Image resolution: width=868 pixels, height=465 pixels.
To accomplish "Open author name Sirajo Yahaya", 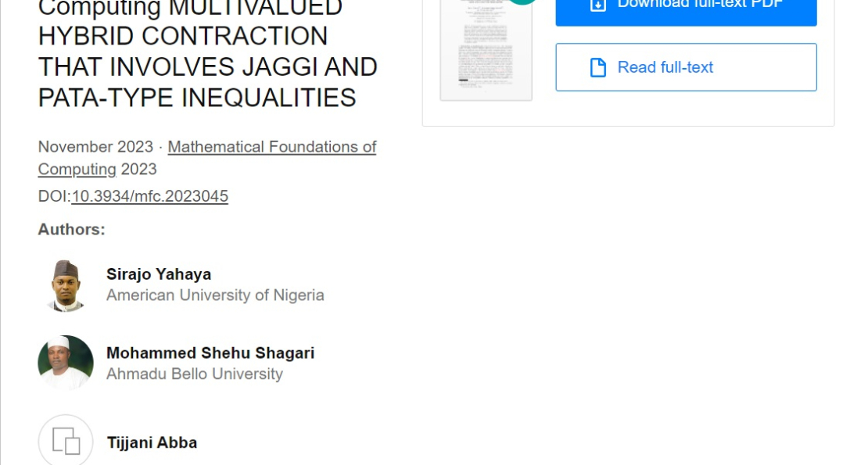I will coord(159,274).
